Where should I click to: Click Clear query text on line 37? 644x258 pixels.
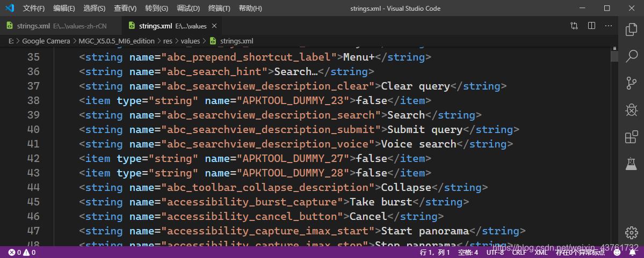click(416, 86)
